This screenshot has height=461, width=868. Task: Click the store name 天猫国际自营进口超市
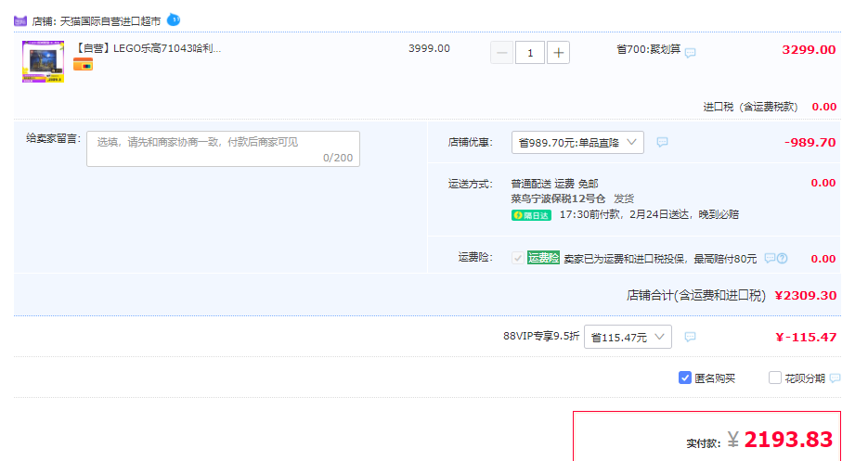tap(110, 21)
